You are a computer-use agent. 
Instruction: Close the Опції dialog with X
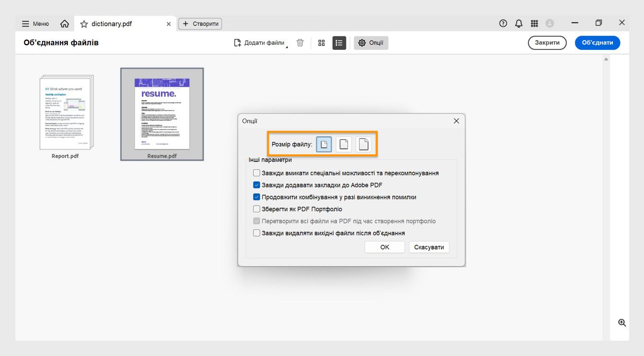pyautogui.click(x=456, y=121)
